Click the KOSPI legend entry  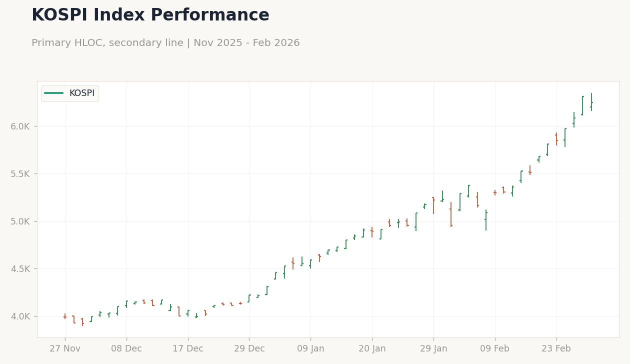pyautogui.click(x=69, y=93)
